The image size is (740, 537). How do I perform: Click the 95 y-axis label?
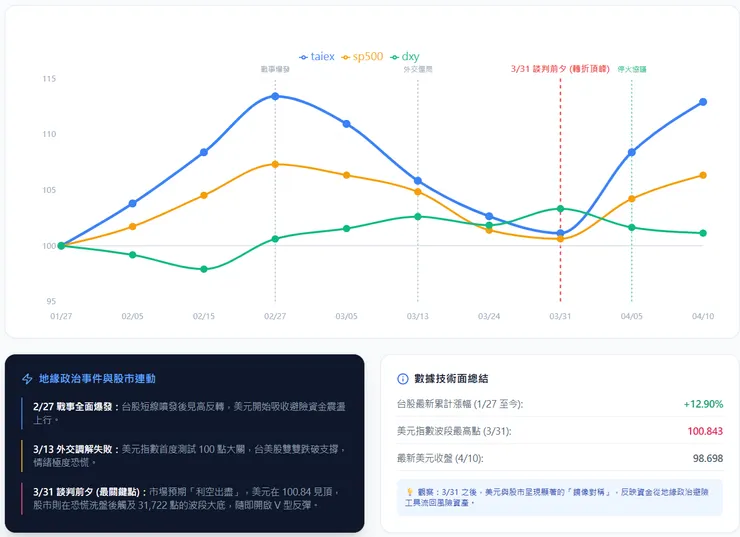[51, 301]
